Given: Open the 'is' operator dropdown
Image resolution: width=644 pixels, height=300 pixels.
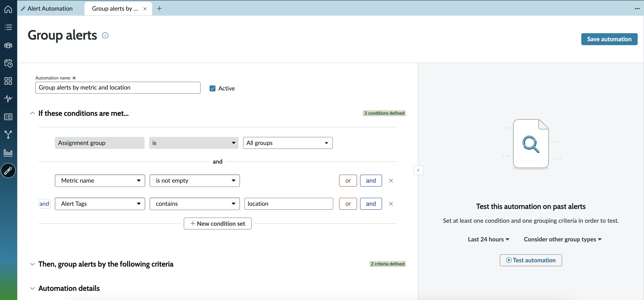Looking at the screenshot, I should (194, 143).
